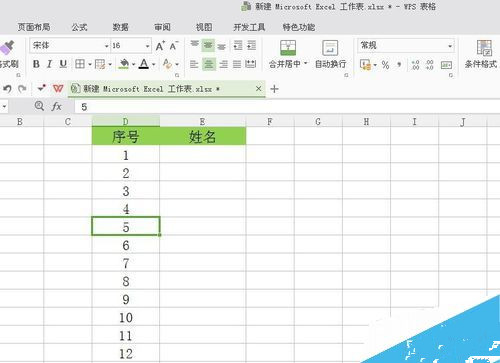Toggle underline formatting
This screenshot has width=500, height=363.
(x=63, y=64)
